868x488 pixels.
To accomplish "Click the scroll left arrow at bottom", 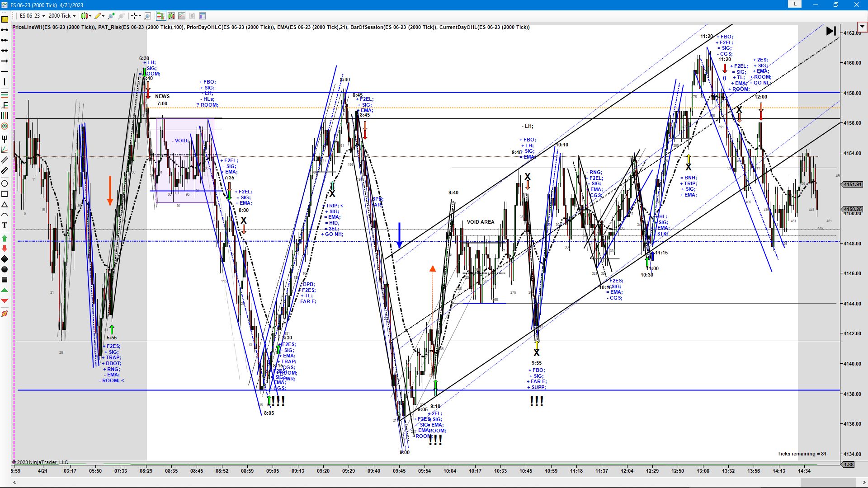I will coord(14,482).
